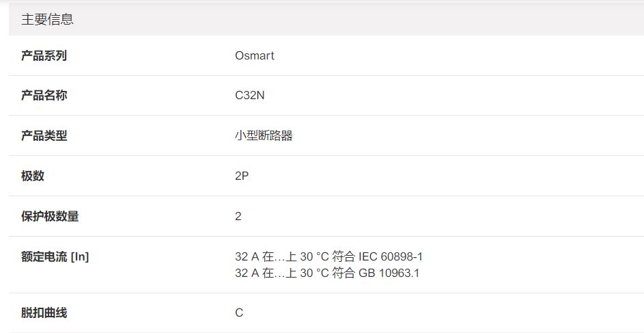Click the 额定电流 [In] row label
Viewport: 644px width, 333px height.
point(55,257)
